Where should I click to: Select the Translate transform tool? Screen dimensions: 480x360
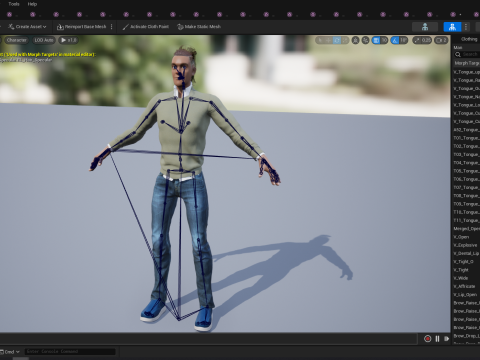(x=328, y=40)
